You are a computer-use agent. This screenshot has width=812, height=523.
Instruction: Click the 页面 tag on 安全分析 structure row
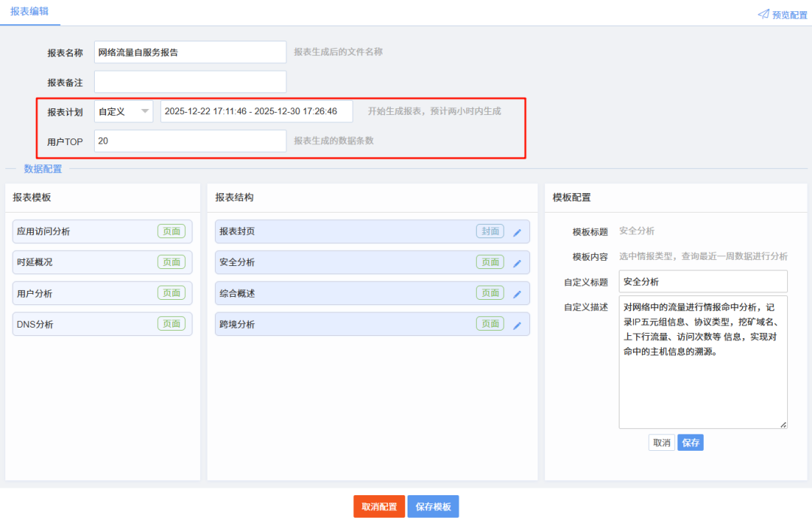(490, 262)
